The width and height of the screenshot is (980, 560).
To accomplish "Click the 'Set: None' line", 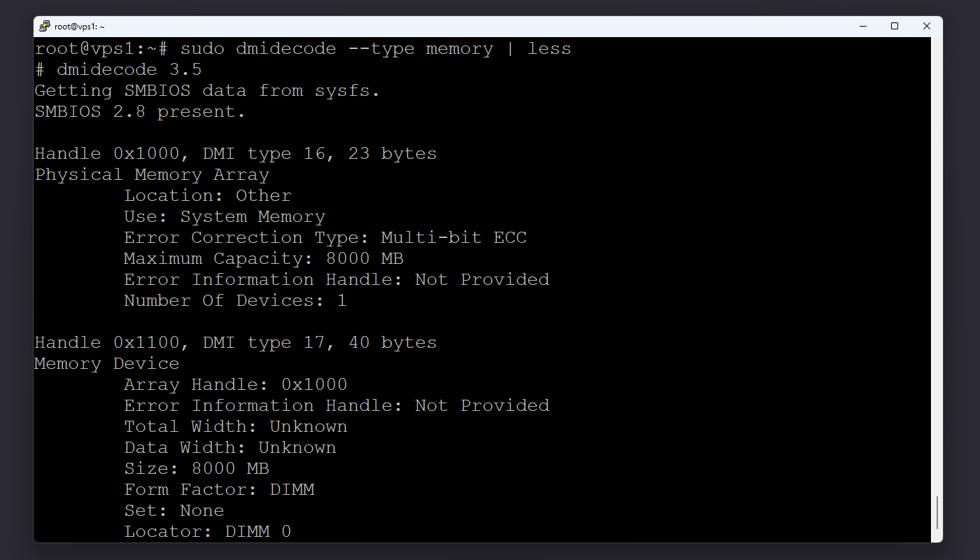I will 174,511.
